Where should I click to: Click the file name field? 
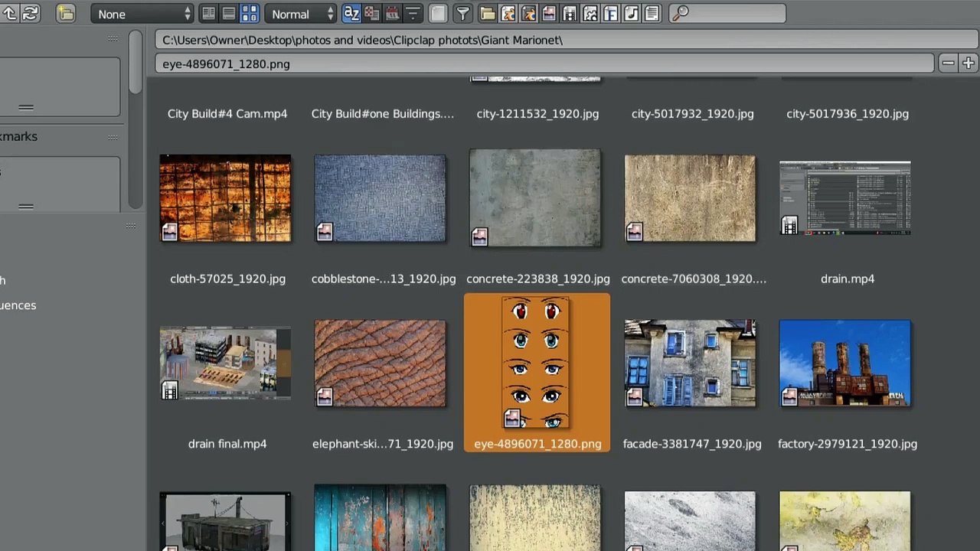pos(544,64)
